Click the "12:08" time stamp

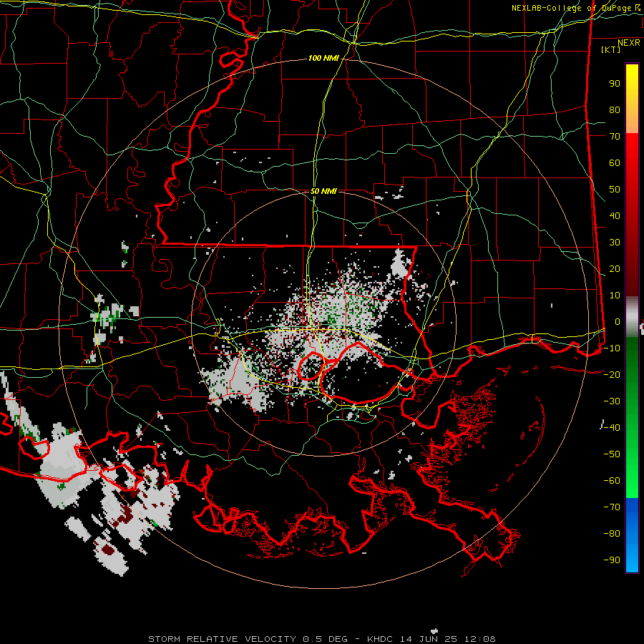pyautogui.click(x=479, y=639)
